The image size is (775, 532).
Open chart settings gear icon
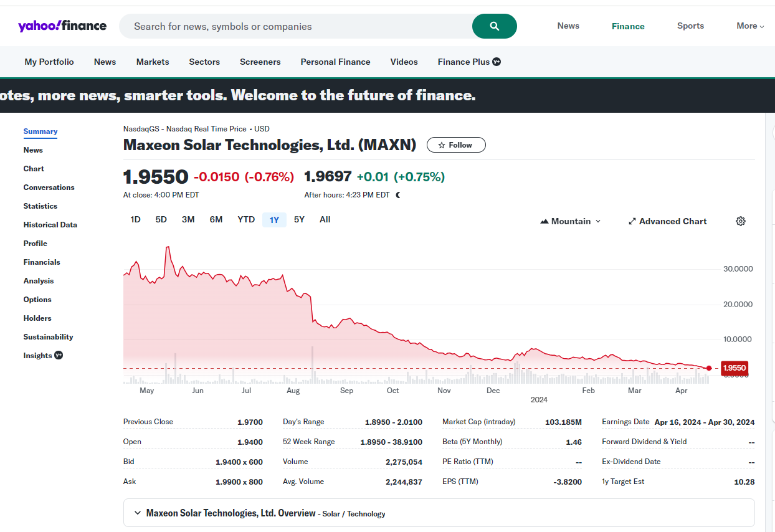[740, 221]
